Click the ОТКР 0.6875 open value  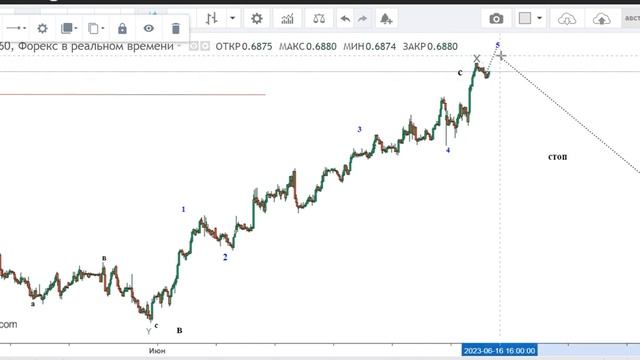coord(244,47)
